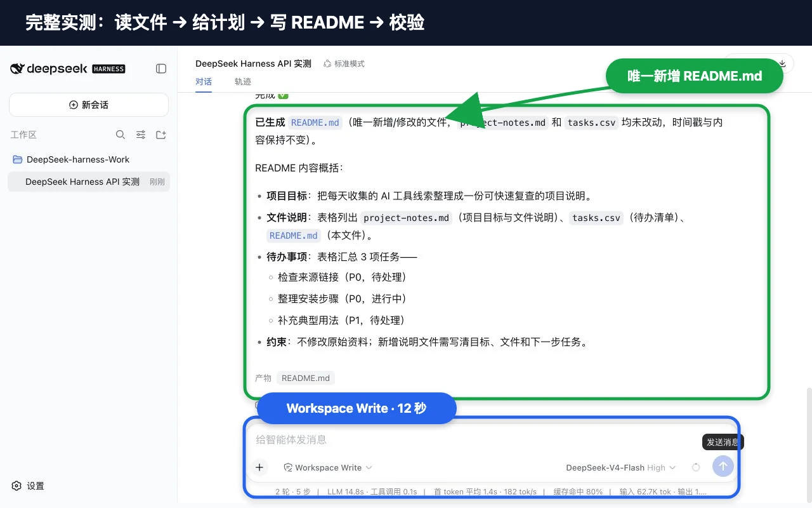The width and height of the screenshot is (812, 508).
Task: Open the Workspace Write permission dropdown
Action: pos(328,467)
